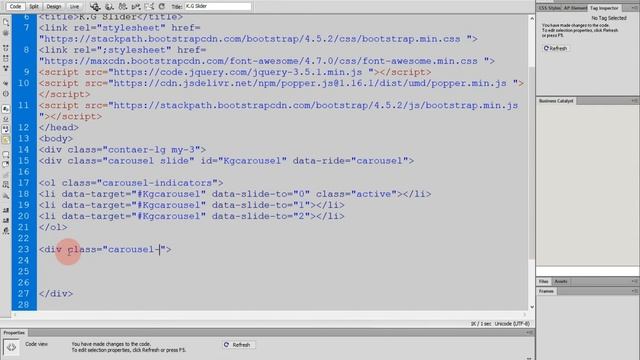This screenshot has height=360, width=640.
Task: Click the Title input field "K.G Slider"
Action: click(218, 7)
